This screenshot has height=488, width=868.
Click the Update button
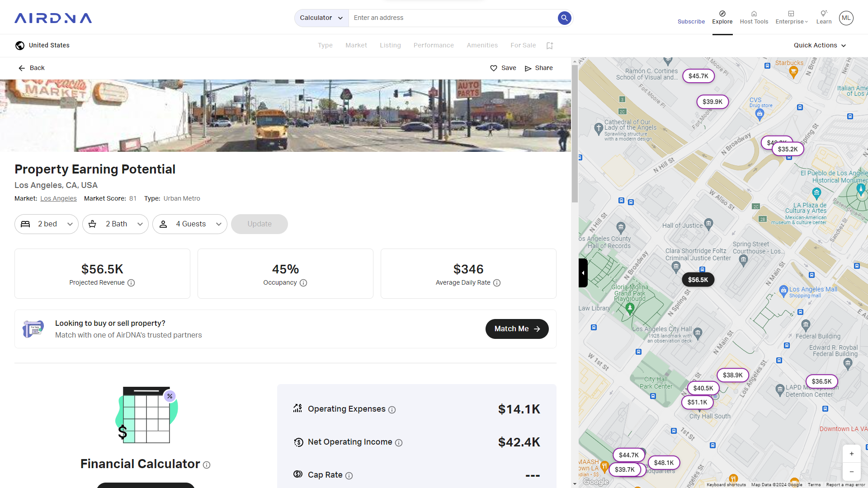tap(259, 224)
